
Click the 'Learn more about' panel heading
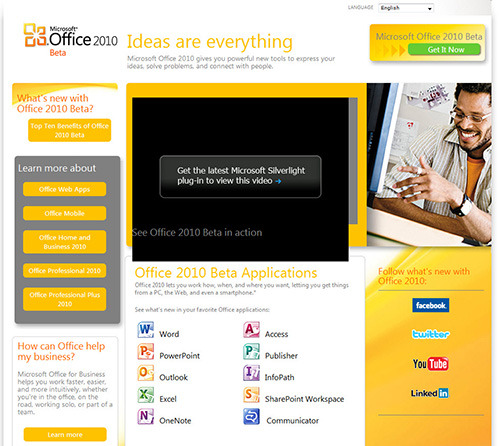[57, 168]
